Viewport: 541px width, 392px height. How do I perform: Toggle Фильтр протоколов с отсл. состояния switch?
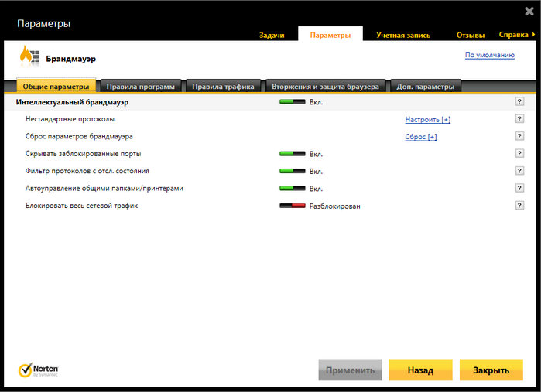pos(293,171)
